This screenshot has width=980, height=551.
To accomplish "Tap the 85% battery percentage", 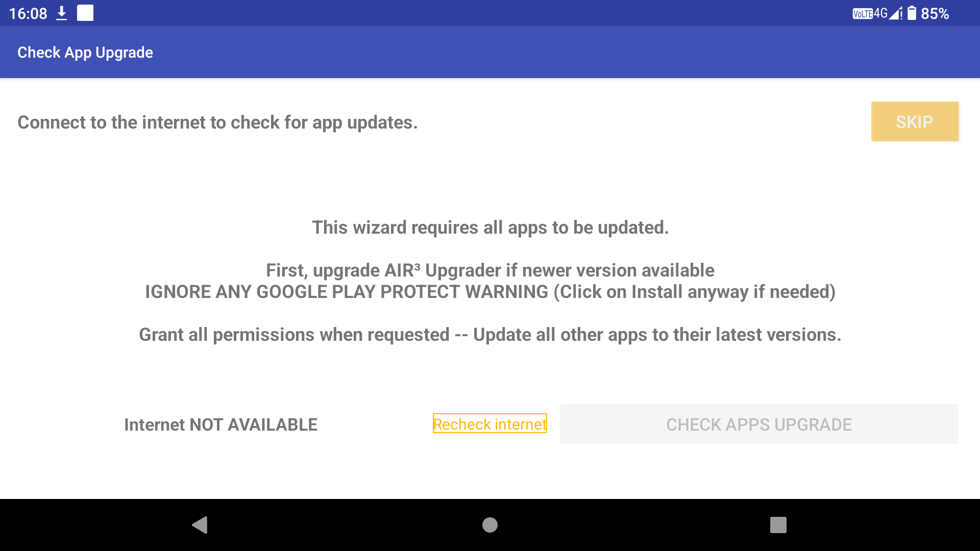I will pyautogui.click(x=935, y=13).
